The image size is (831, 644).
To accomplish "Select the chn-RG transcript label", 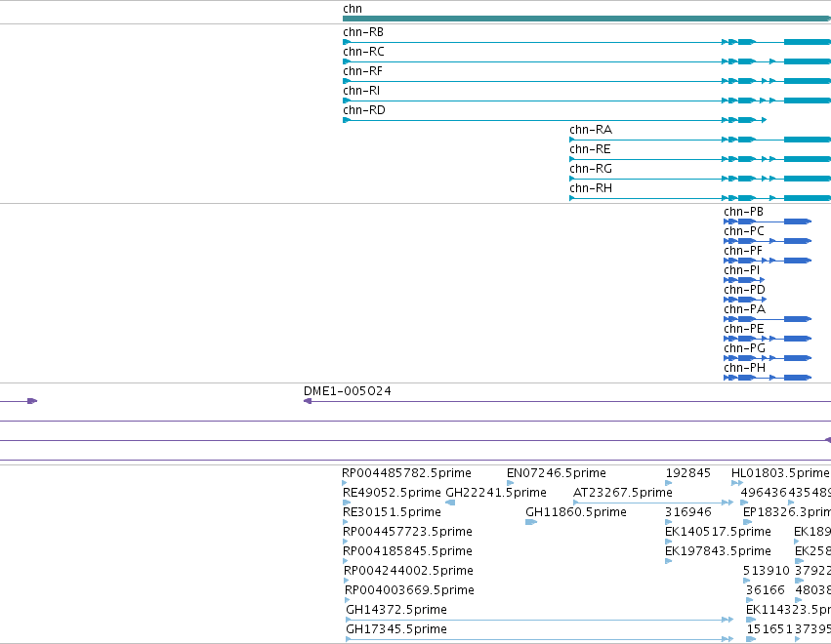I will pos(591,170).
